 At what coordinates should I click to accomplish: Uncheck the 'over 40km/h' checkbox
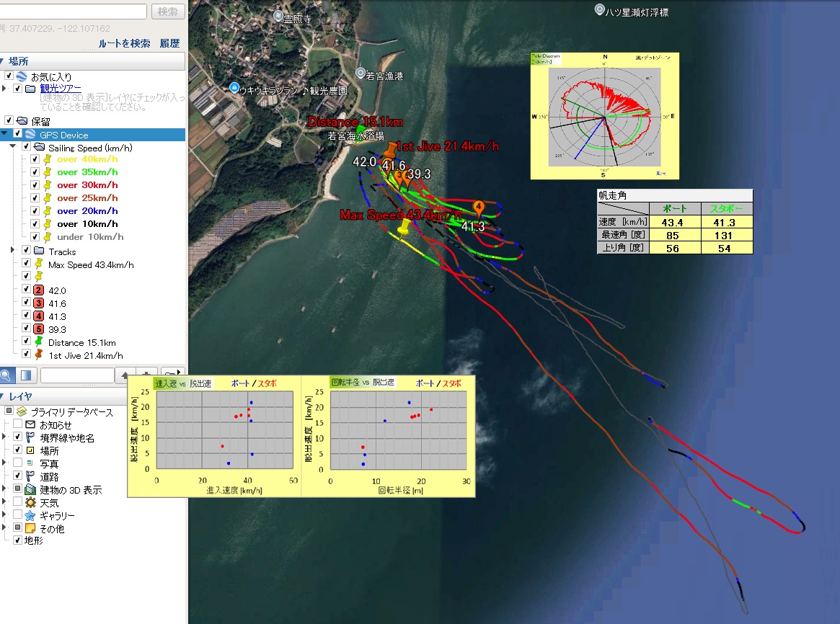[35, 159]
